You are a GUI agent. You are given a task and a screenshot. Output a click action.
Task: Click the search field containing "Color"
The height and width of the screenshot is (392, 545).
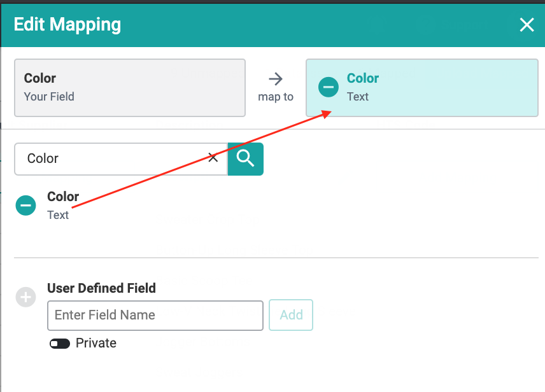click(115, 158)
